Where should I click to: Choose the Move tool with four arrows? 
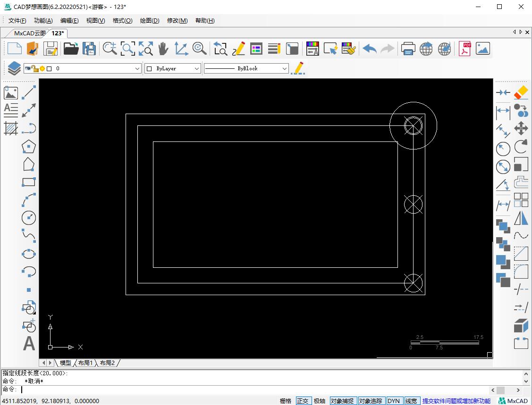click(x=521, y=128)
